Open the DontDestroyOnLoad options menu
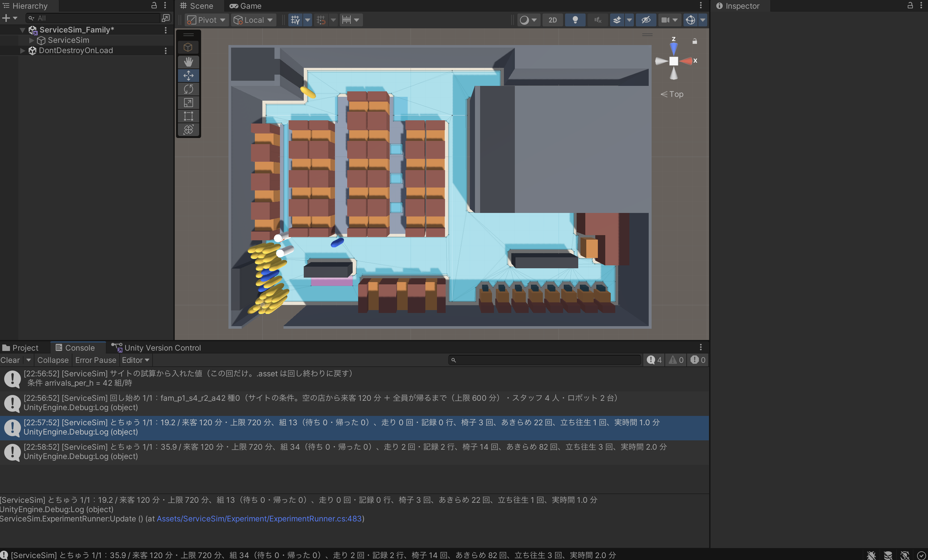The width and height of the screenshot is (928, 560). coord(165,50)
